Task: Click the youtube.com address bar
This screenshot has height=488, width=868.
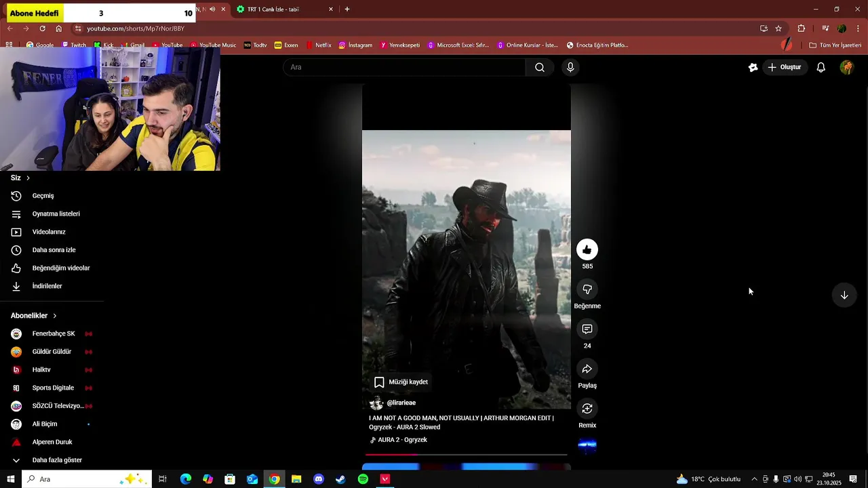Action: click(x=407, y=28)
